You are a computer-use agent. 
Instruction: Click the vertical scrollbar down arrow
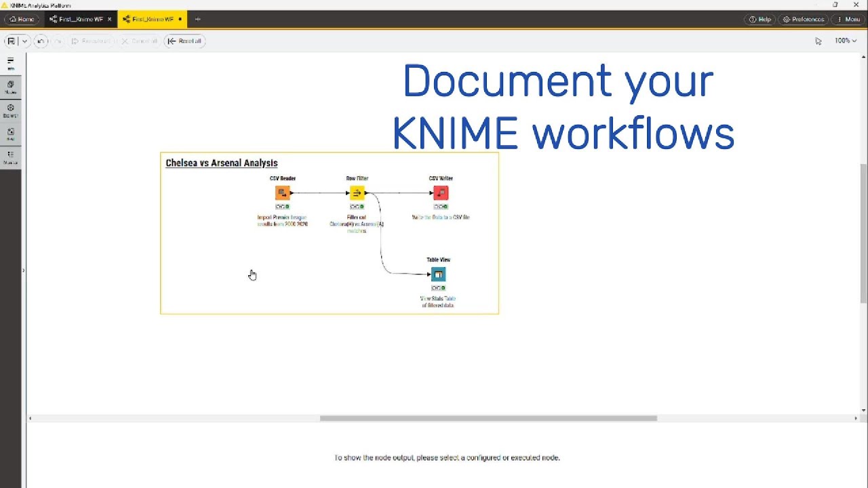click(x=863, y=410)
